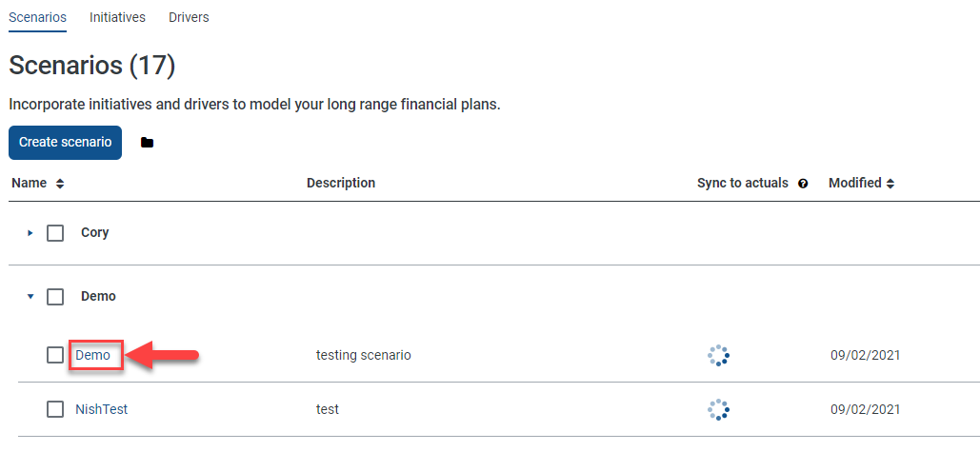Sort scenarios by Name arrows

[60, 184]
